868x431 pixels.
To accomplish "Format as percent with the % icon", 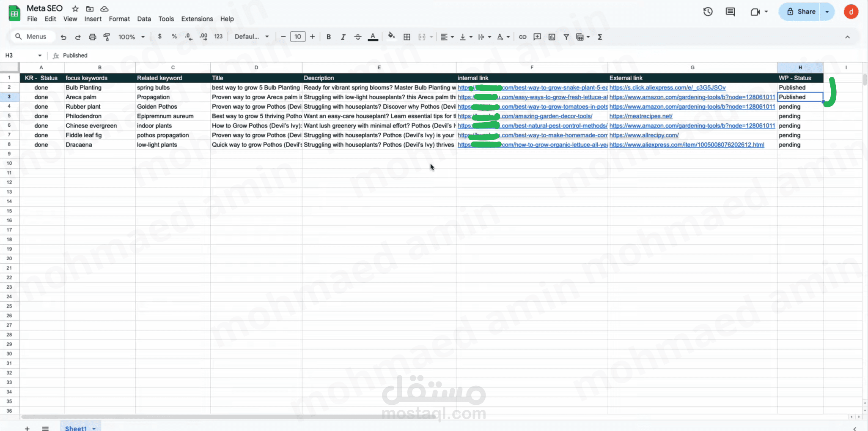I will [x=174, y=37].
